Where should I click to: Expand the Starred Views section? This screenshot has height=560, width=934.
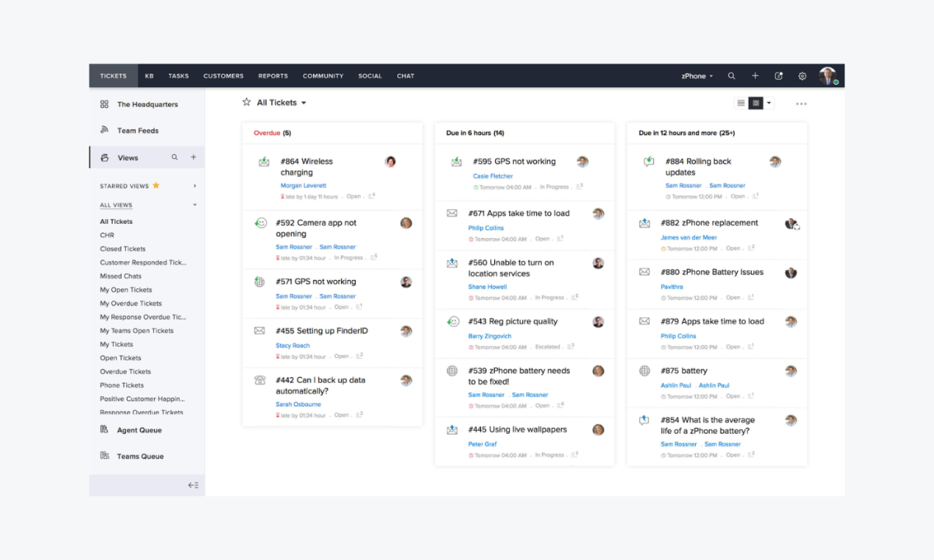[195, 186]
